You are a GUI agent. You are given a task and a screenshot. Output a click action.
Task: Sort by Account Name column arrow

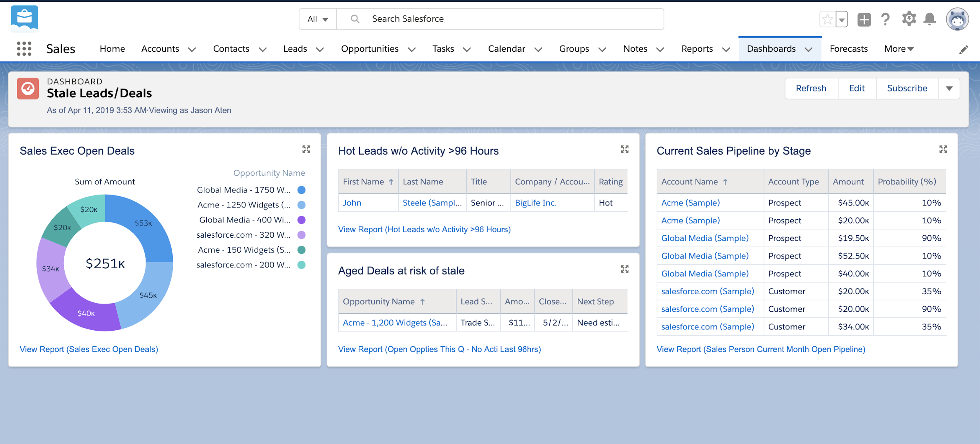[x=725, y=182]
